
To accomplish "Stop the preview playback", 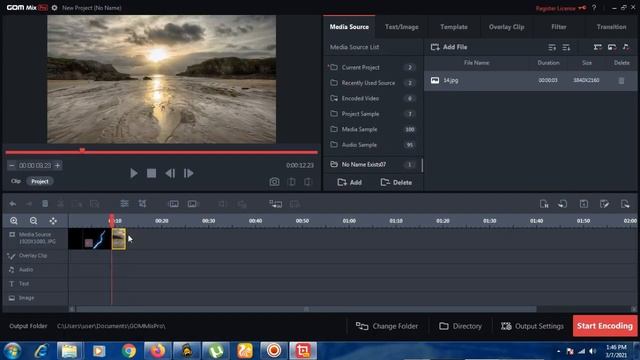I will click(x=151, y=173).
